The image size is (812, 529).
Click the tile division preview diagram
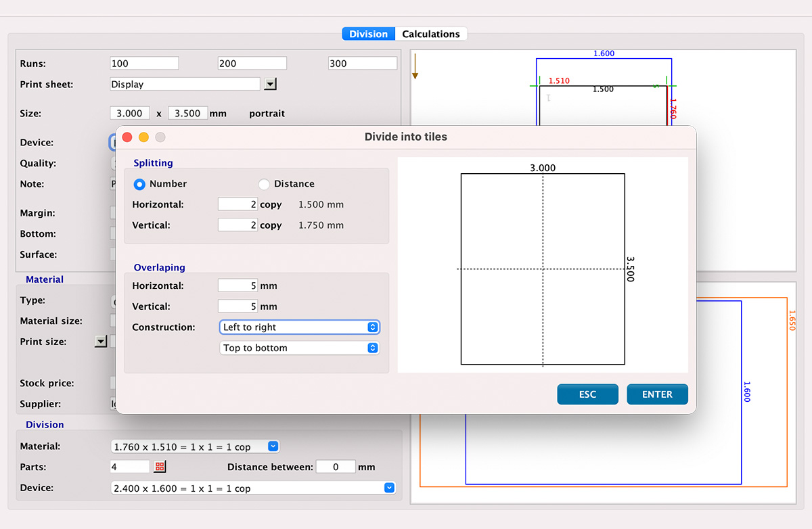[x=542, y=268]
